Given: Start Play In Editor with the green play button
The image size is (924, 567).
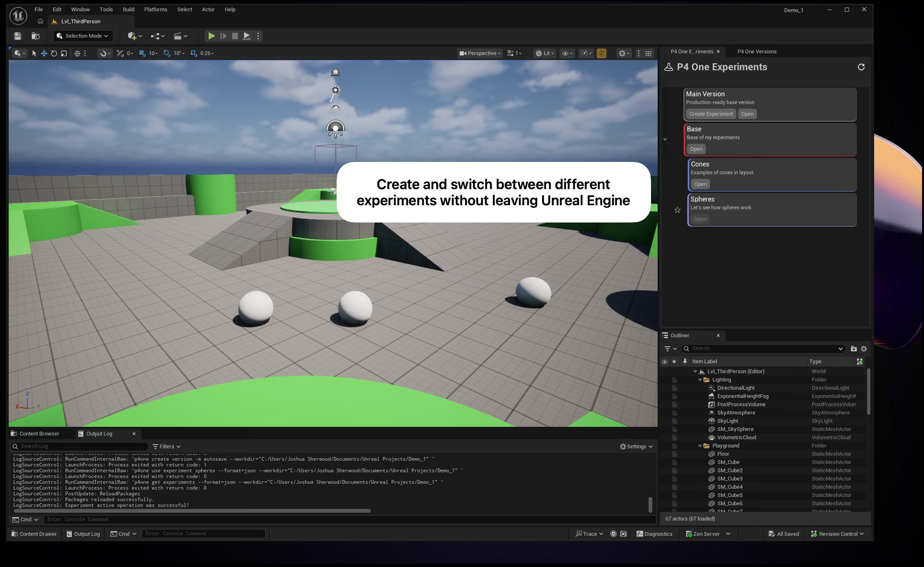Looking at the screenshot, I should 211,36.
